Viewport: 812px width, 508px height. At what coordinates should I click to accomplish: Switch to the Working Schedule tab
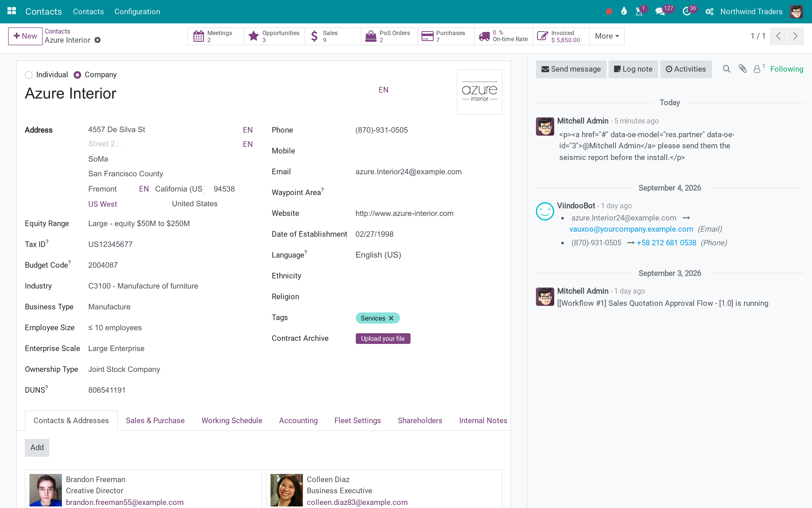pyautogui.click(x=232, y=420)
